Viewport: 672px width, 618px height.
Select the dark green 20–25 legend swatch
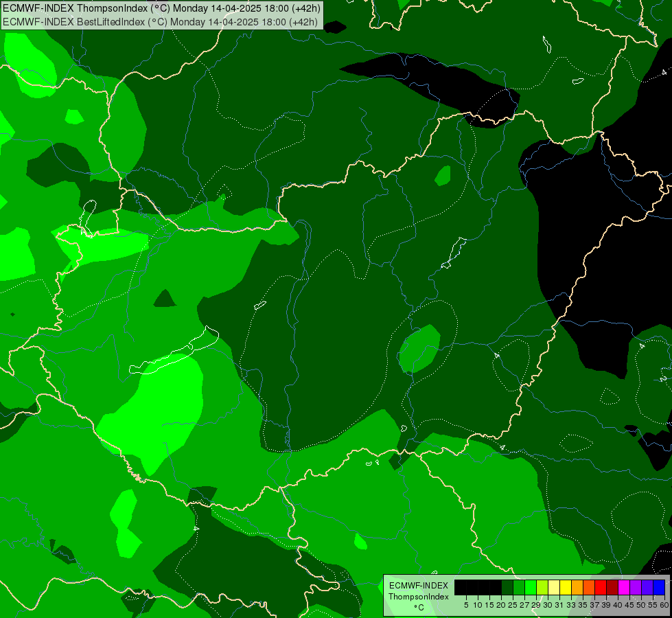pyautogui.click(x=507, y=587)
